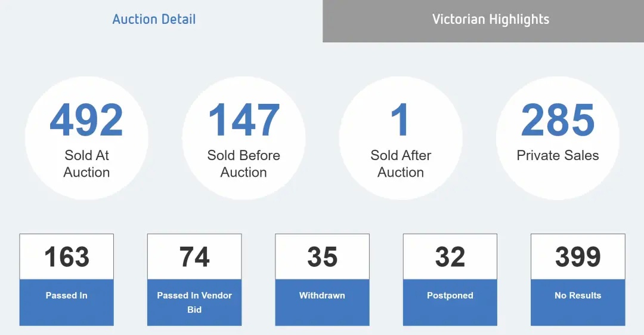Viewport: 644px width, 335px height.
Task: Click the number 399
Action: click(578, 257)
